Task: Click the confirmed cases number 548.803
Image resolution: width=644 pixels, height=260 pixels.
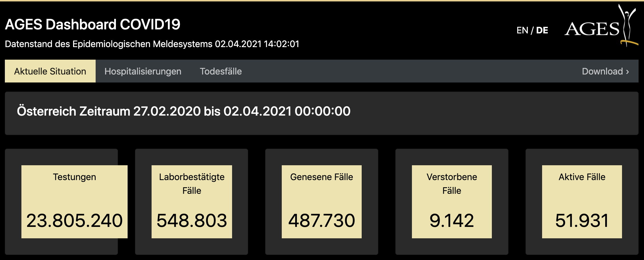Action: tap(192, 220)
